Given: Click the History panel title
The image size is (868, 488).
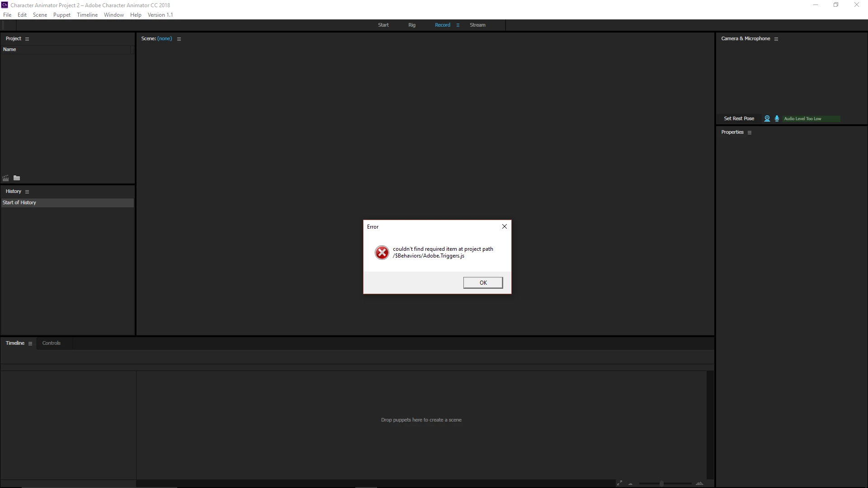Looking at the screenshot, I should point(14,191).
